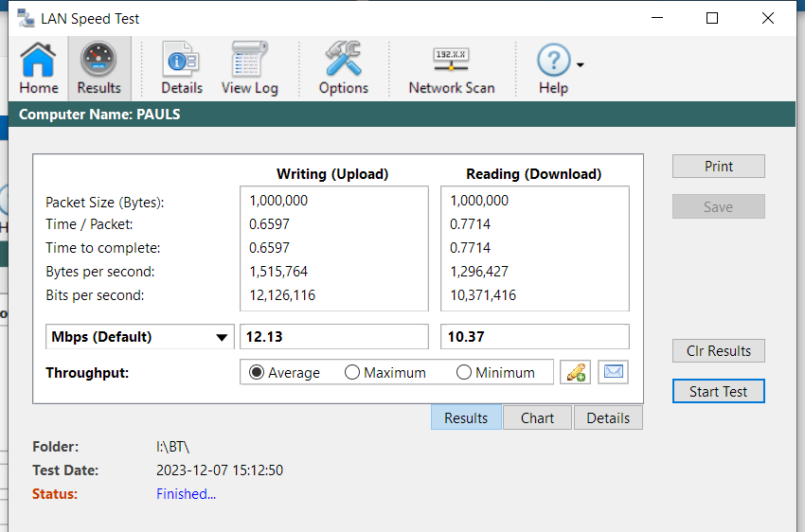This screenshot has height=532, width=805.
Task: Click the Computer Name: PAULS header
Action: point(99,115)
